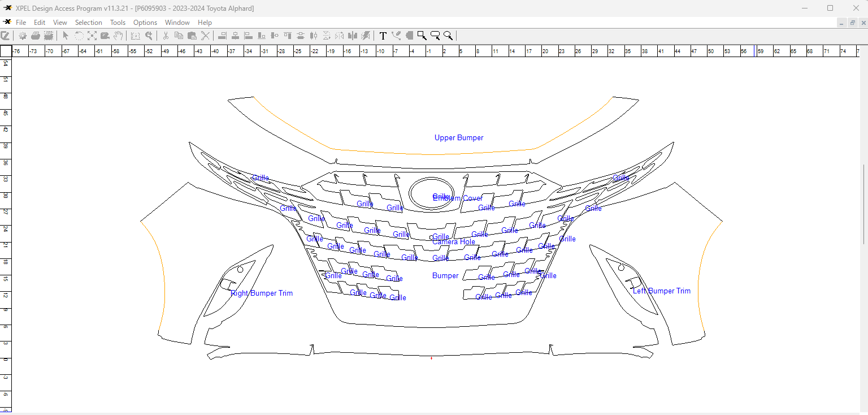Screen dimensions: 868x415
Task: Cut using the scissors icon
Action: [x=166, y=36]
